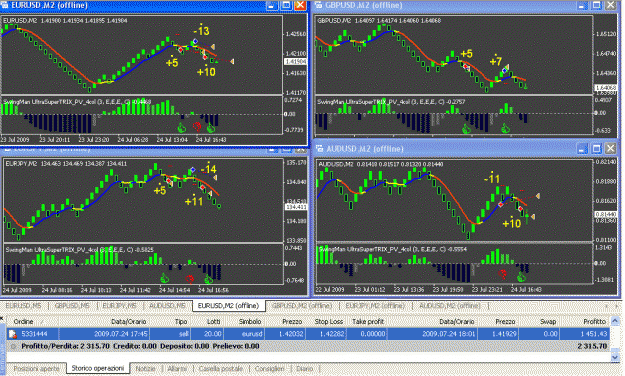Screen dimensions: 625x376
Task: Sort by the Profitto column header
Action: tap(594, 322)
